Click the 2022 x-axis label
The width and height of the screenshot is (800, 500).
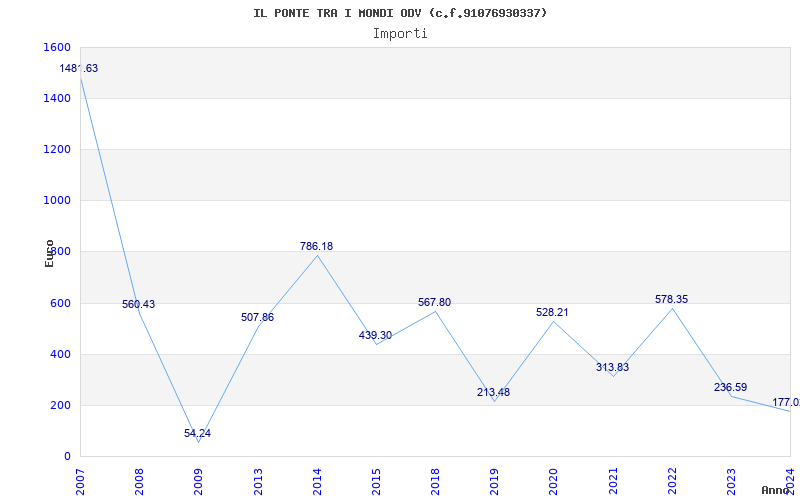(672, 482)
